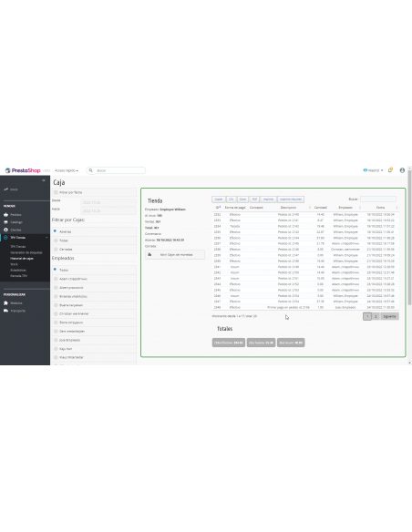
Task: Select the Abiertas cajas radio option
Action: click(55, 231)
